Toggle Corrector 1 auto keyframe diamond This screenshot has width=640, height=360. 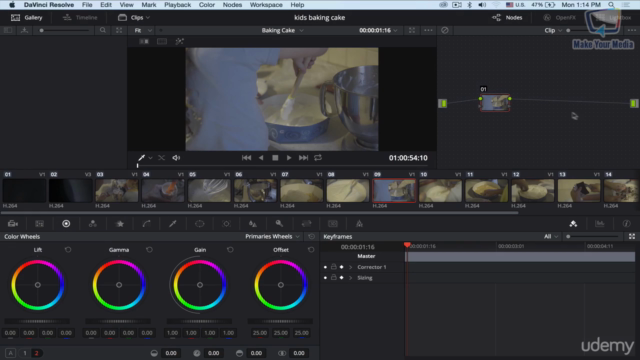(342, 267)
